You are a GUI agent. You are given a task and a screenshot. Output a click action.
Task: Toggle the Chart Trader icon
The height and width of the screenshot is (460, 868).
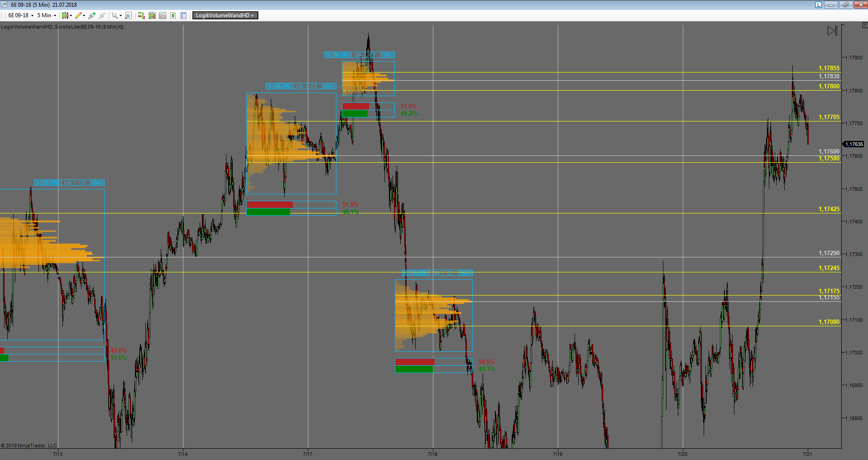coord(141,15)
